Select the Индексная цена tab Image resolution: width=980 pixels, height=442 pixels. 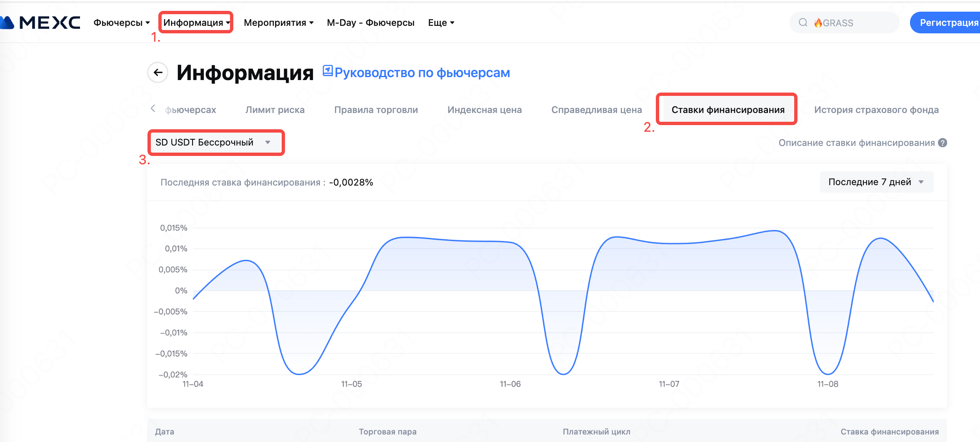484,110
